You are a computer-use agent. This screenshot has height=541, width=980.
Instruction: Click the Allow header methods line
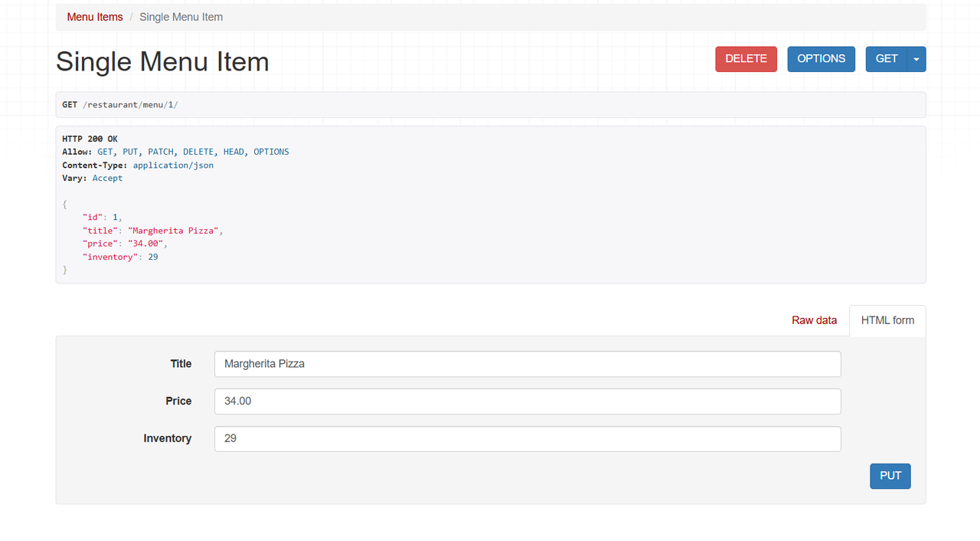(x=175, y=152)
